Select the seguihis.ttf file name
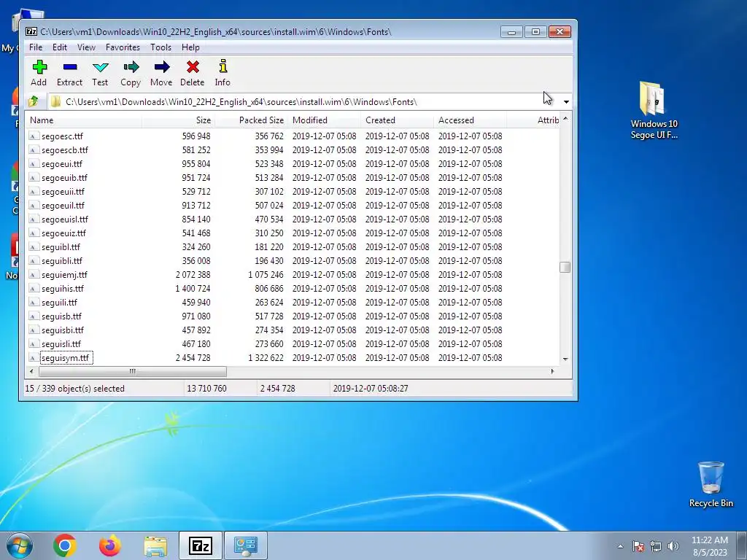 tap(63, 289)
